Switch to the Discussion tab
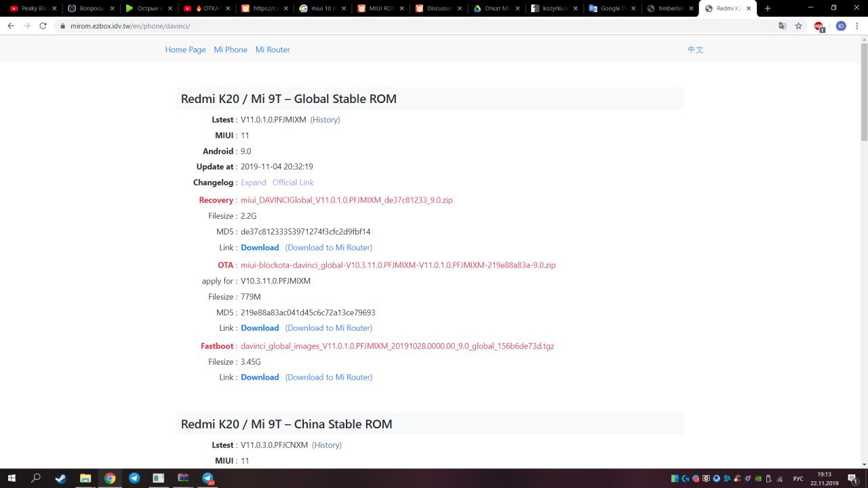The image size is (868, 488). pos(437,8)
